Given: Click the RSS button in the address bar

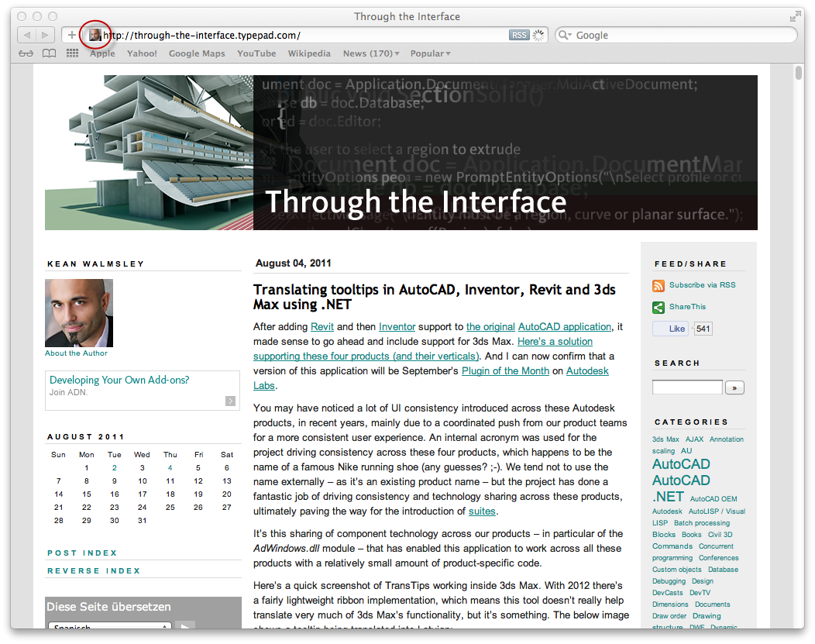Looking at the screenshot, I should [519, 35].
